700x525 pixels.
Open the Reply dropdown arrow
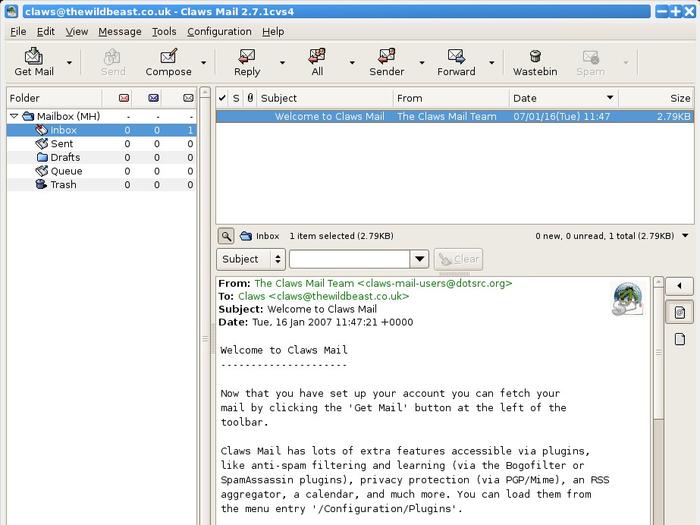coord(282,62)
